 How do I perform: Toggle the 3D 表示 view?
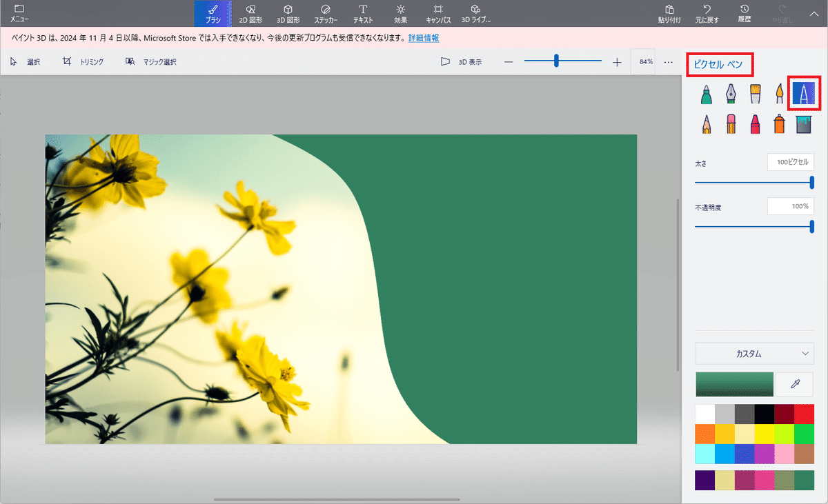pos(462,62)
